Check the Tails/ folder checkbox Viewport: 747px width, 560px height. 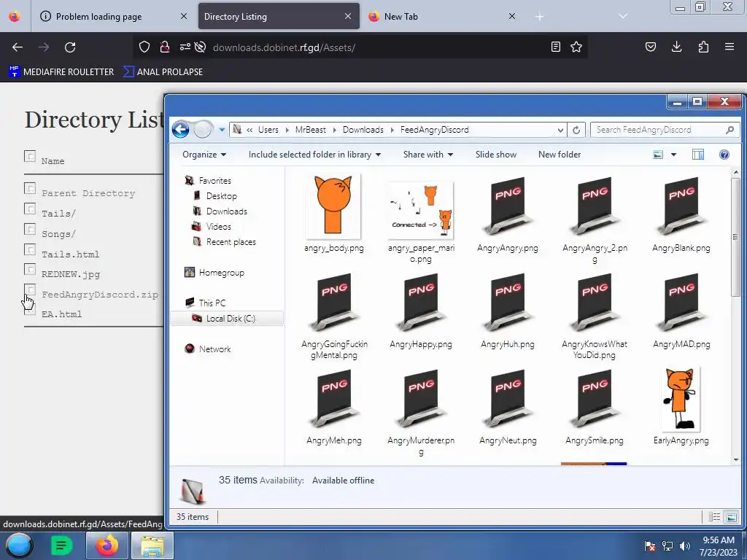[x=30, y=209]
